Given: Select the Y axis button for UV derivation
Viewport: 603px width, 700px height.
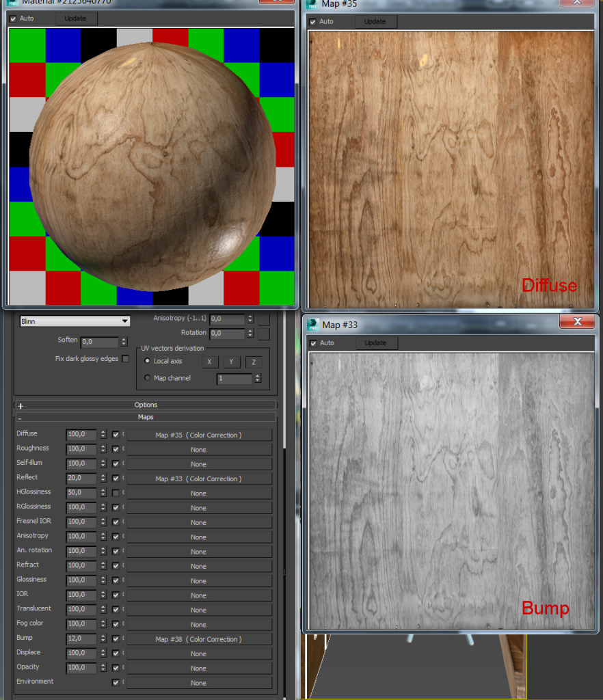Looking at the screenshot, I should tap(231, 362).
